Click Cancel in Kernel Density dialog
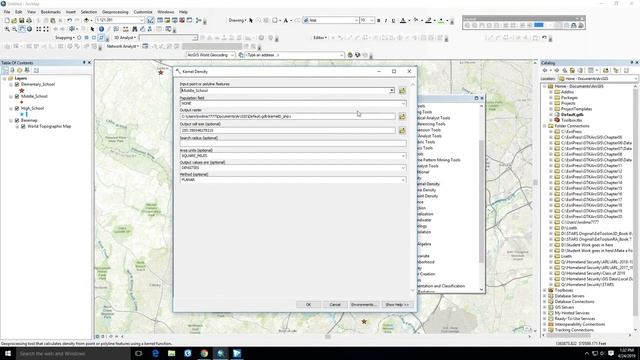 [335, 305]
